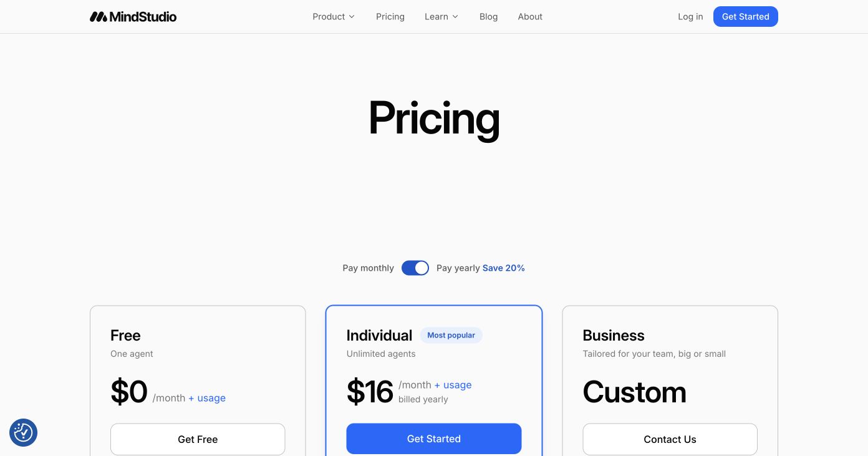Go to the About page

click(x=530, y=17)
